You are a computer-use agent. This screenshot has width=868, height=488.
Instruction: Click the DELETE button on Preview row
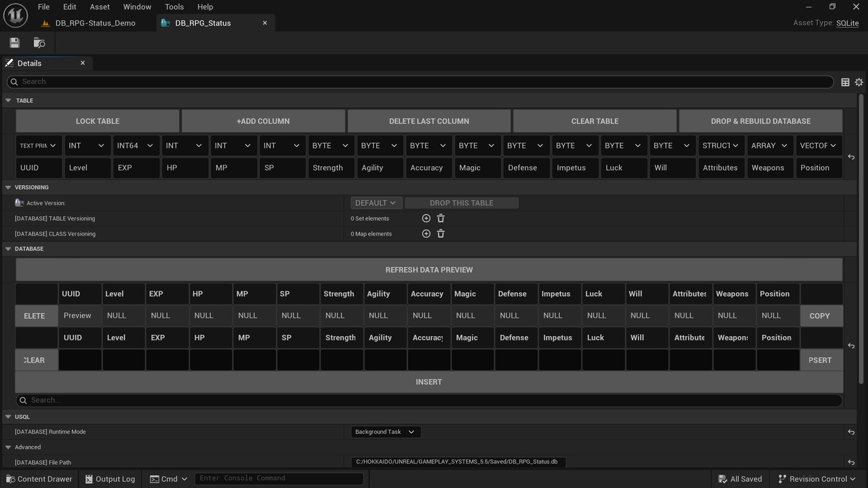pyautogui.click(x=36, y=316)
